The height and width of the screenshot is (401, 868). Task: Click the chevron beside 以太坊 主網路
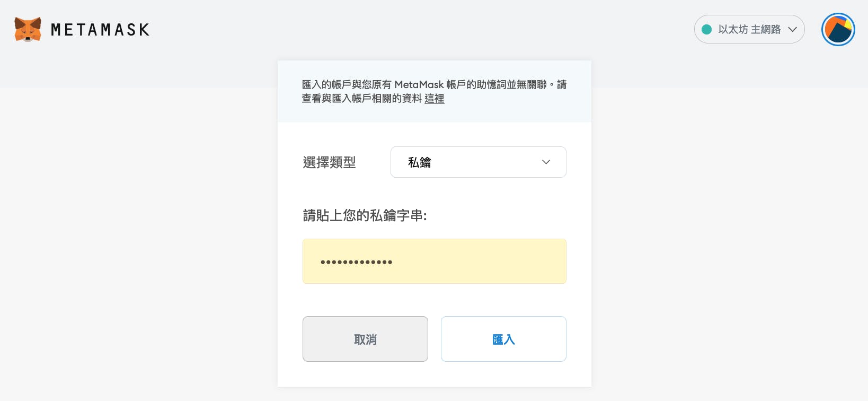coord(793,30)
